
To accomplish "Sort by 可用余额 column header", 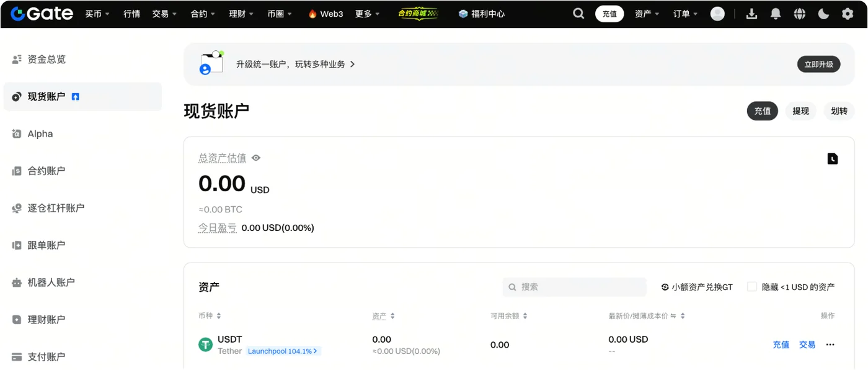I will point(509,316).
